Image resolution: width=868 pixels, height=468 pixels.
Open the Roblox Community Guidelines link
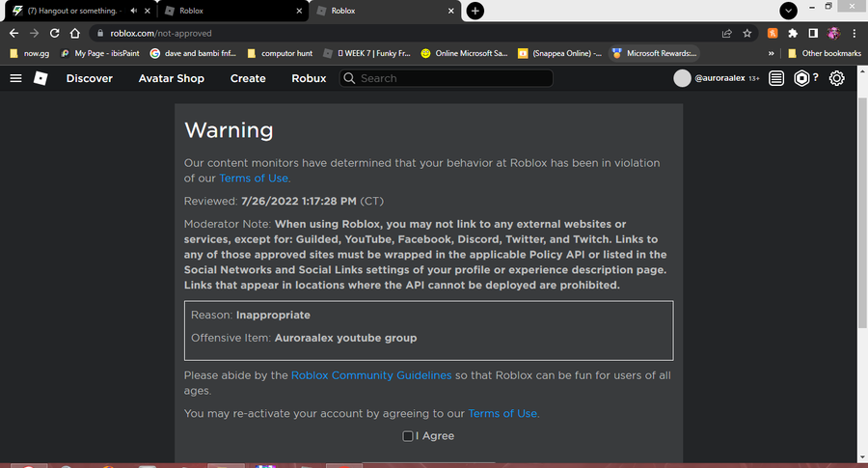[371, 375]
